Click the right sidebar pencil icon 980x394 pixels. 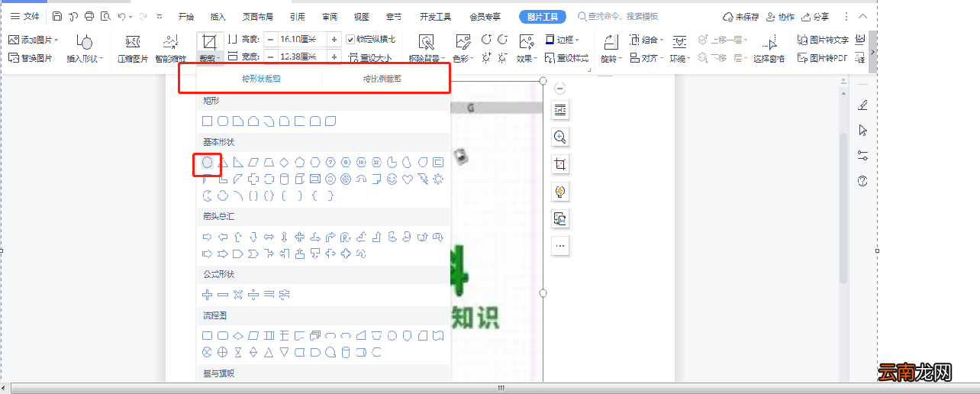pos(862,105)
